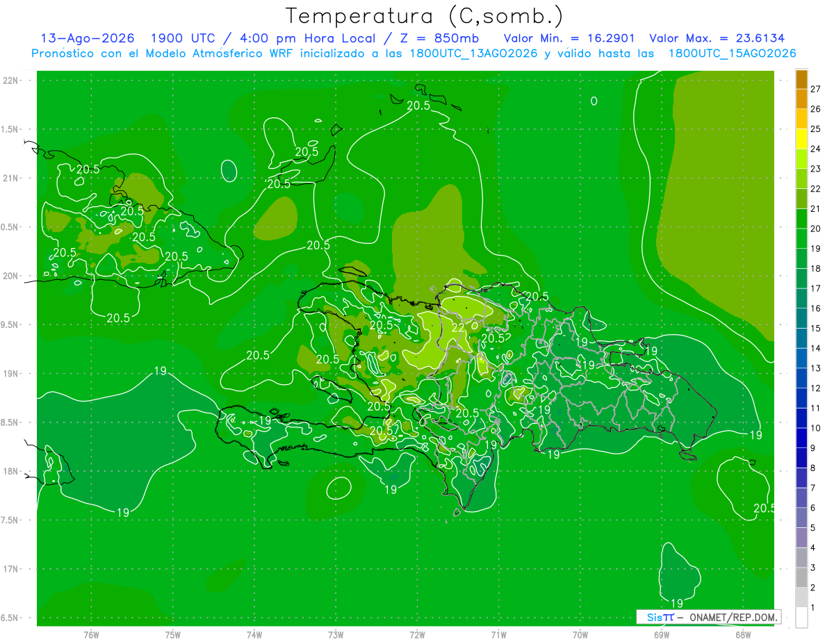Select the date text "13-Ago-2026"

[x=88, y=38]
